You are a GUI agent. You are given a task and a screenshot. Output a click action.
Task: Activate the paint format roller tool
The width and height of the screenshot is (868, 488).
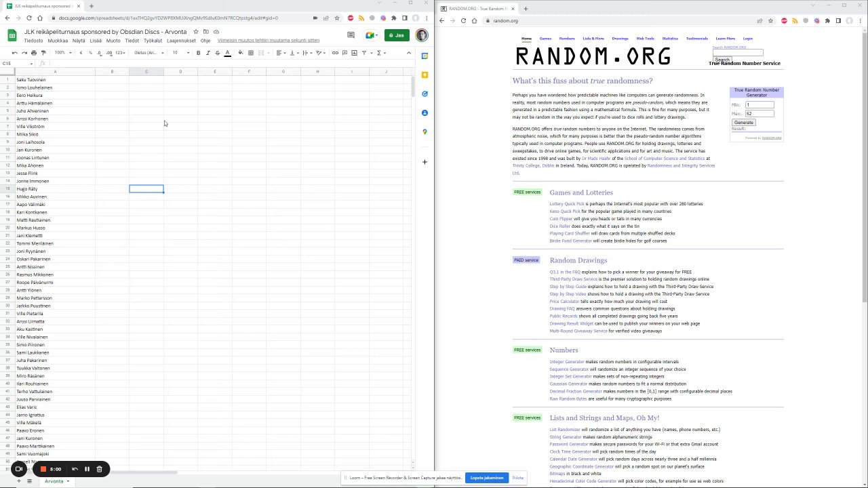[43, 53]
